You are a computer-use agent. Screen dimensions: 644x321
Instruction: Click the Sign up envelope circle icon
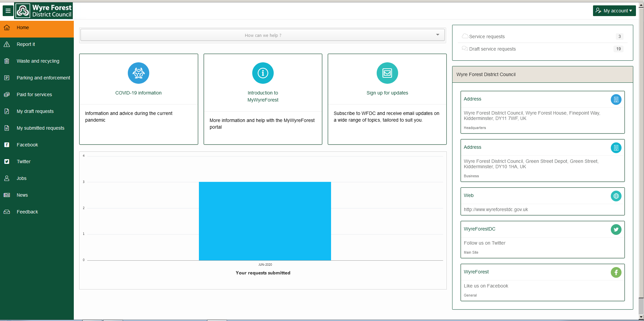[387, 73]
